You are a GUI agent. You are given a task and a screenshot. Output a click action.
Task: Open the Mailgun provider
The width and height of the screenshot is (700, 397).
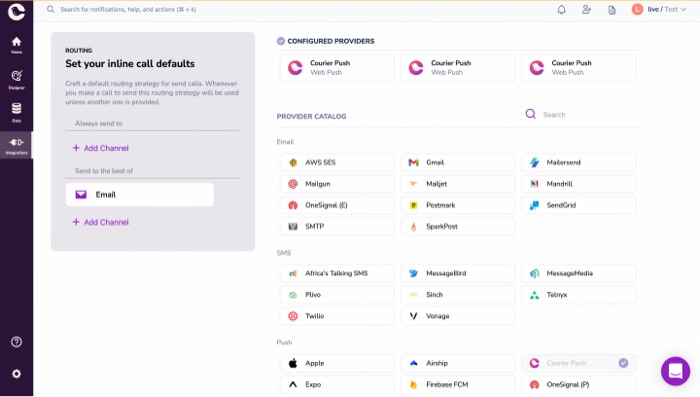pyautogui.click(x=337, y=184)
